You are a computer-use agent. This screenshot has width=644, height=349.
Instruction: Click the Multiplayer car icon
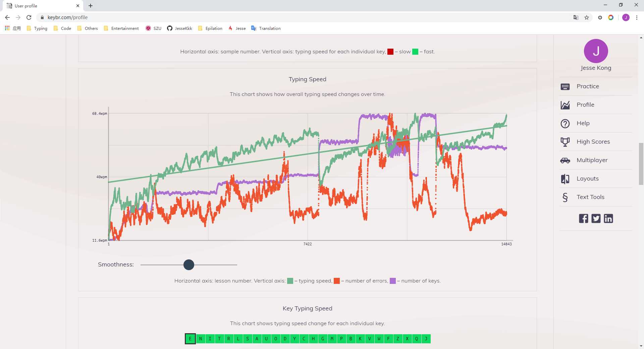point(565,160)
